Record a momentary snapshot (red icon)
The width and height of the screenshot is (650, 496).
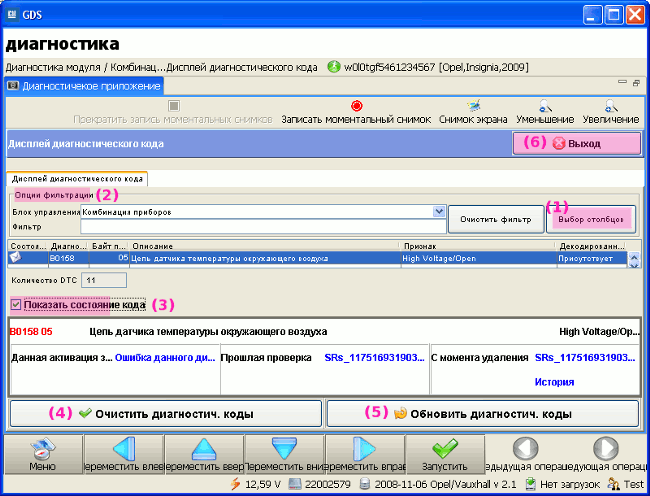(x=357, y=106)
